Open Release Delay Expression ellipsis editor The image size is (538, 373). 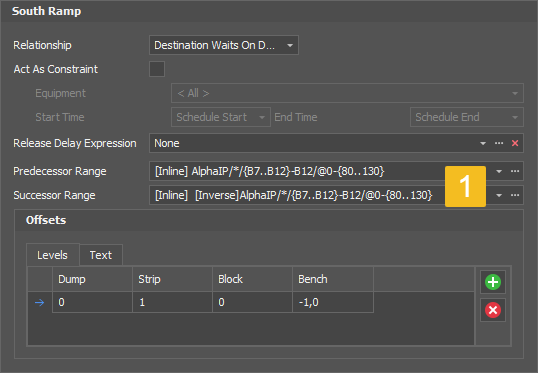[x=499, y=143]
